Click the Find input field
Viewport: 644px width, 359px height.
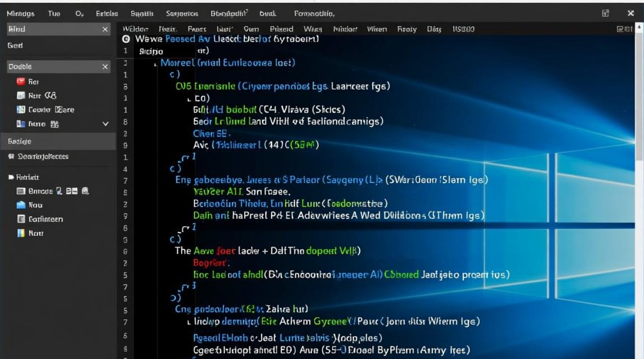tap(53, 30)
